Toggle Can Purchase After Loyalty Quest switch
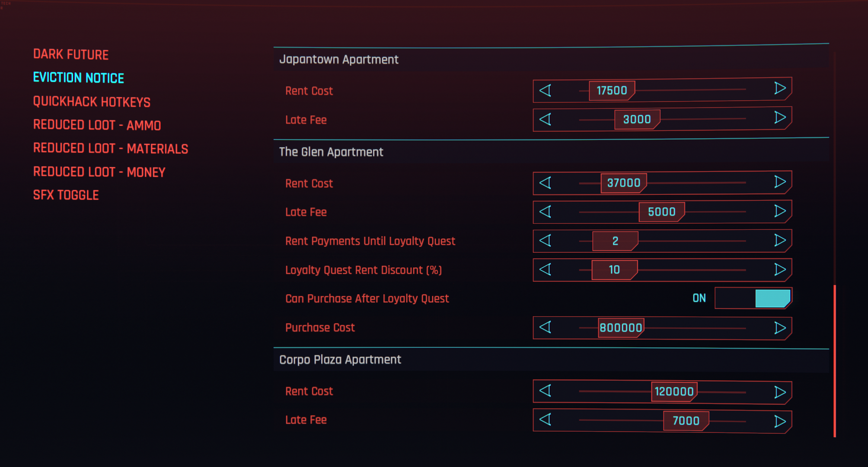868x467 pixels. pyautogui.click(x=753, y=299)
